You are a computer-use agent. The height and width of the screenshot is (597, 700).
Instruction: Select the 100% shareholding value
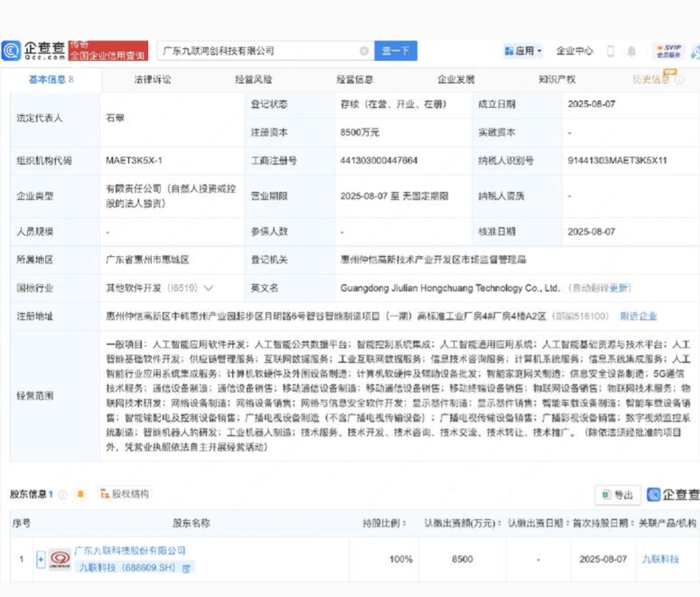click(x=401, y=559)
